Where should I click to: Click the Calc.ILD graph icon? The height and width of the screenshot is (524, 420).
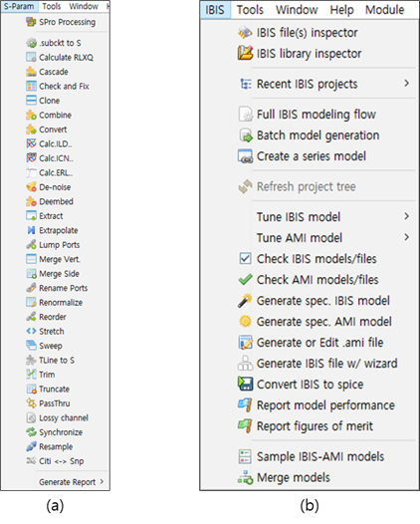tap(31, 143)
